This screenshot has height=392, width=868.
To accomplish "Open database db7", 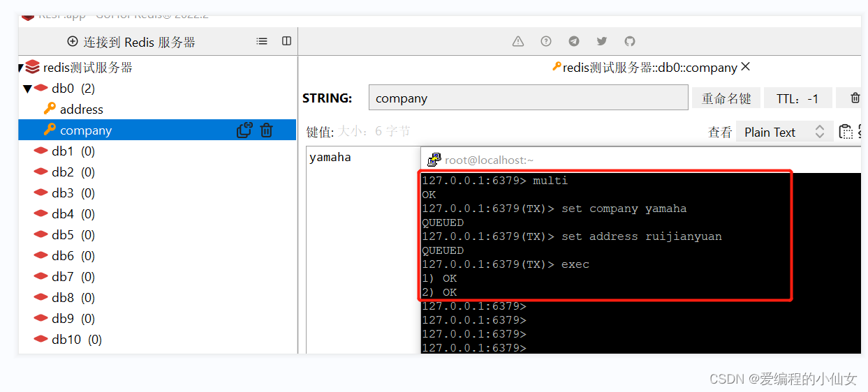I will (x=73, y=277).
